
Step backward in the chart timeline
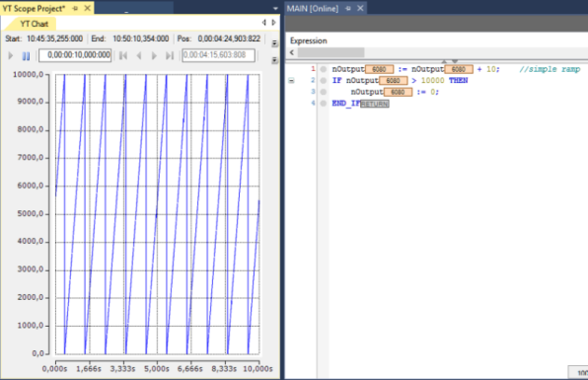[x=139, y=56]
